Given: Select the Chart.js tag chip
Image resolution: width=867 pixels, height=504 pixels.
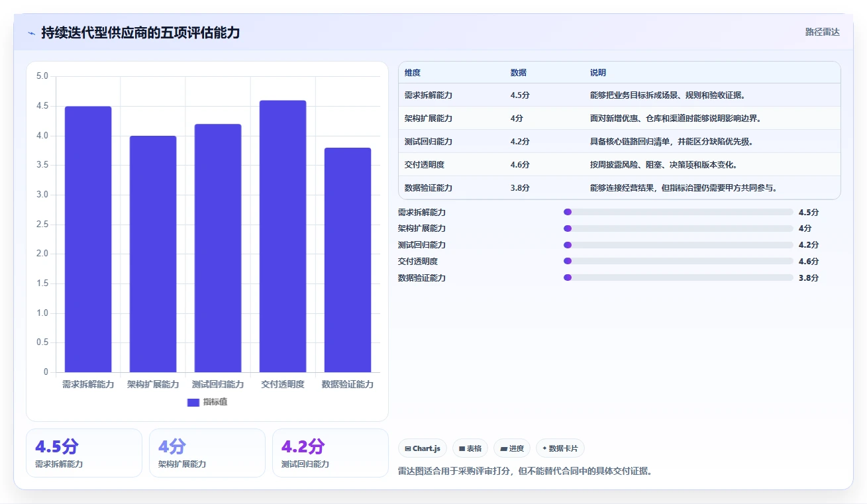Looking at the screenshot, I should coord(423,448).
